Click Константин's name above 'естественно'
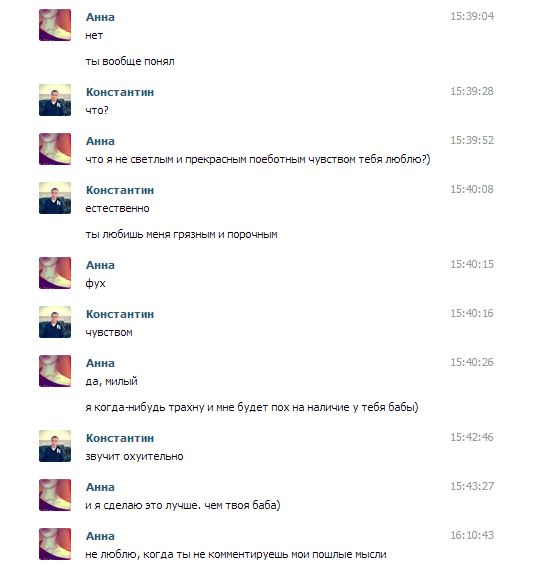The height and width of the screenshot is (571, 552). (120, 190)
